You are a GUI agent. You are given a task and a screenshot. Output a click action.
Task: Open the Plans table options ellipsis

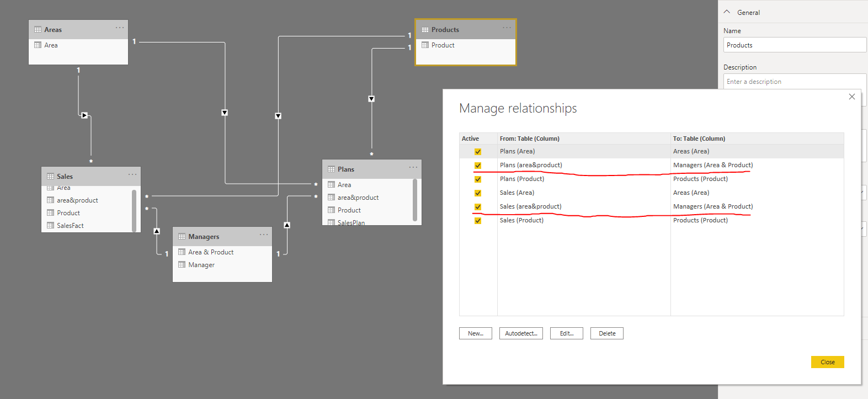413,167
